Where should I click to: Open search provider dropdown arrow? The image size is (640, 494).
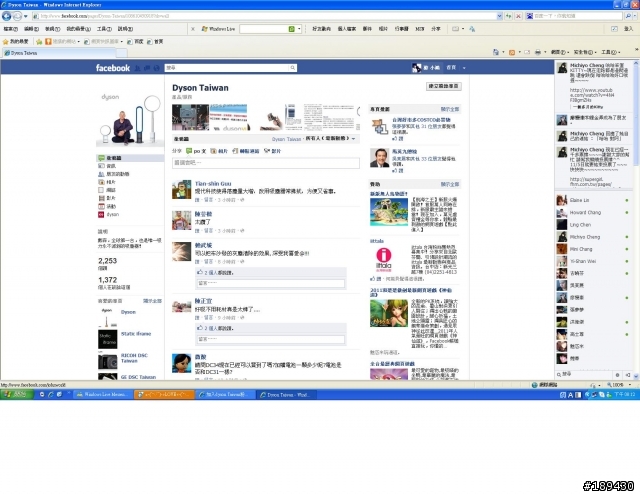click(x=636, y=16)
